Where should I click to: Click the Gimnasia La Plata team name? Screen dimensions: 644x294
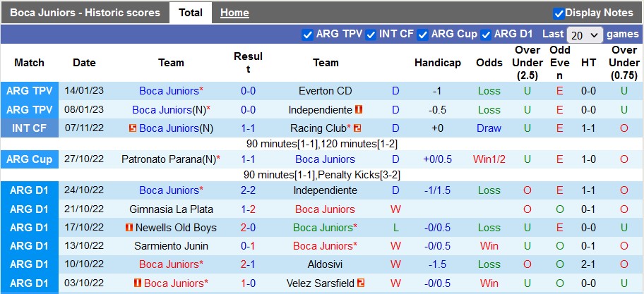[x=171, y=209]
